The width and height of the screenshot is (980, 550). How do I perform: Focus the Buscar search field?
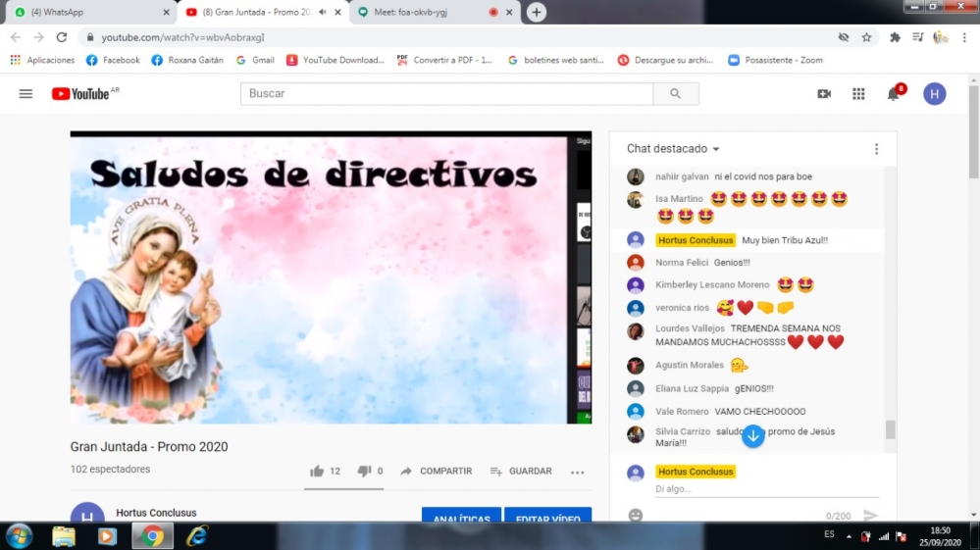click(x=447, y=94)
